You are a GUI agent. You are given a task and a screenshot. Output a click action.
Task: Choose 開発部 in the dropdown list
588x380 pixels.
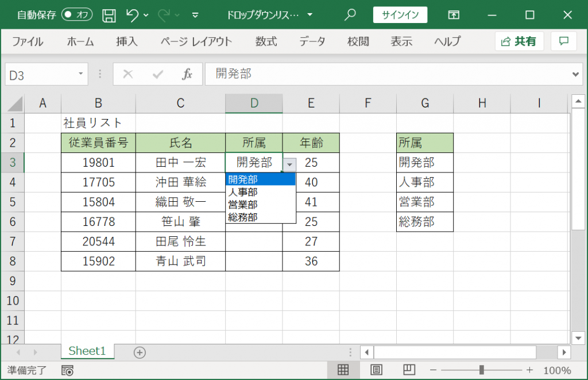click(x=260, y=179)
